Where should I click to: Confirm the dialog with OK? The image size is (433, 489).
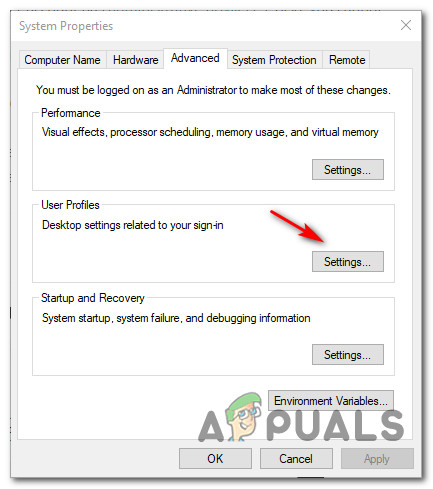point(215,459)
